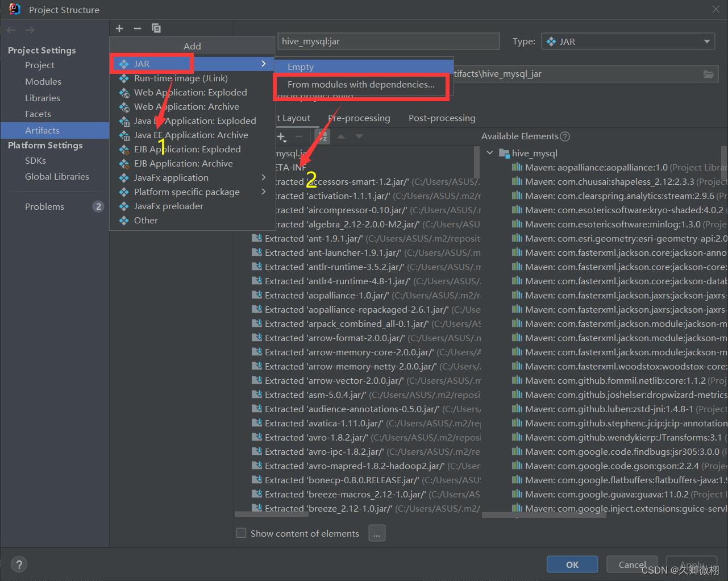Enable the Show content of elements checkbox
Screen dimensions: 728x581
point(241,533)
